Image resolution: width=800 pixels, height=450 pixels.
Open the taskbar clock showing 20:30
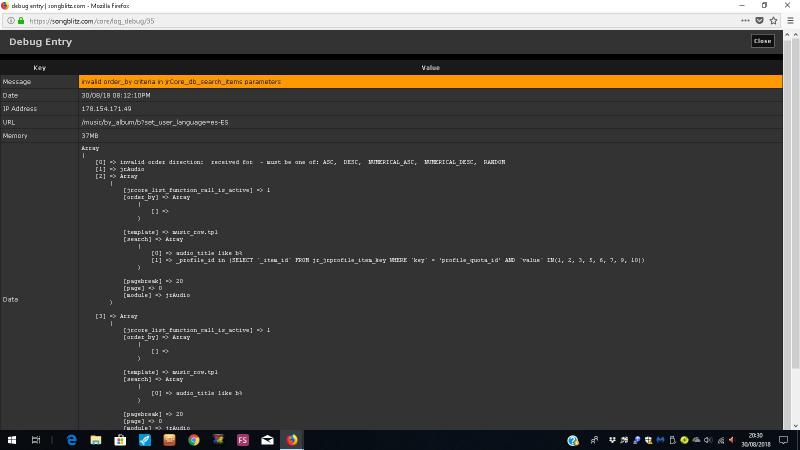[756, 440]
